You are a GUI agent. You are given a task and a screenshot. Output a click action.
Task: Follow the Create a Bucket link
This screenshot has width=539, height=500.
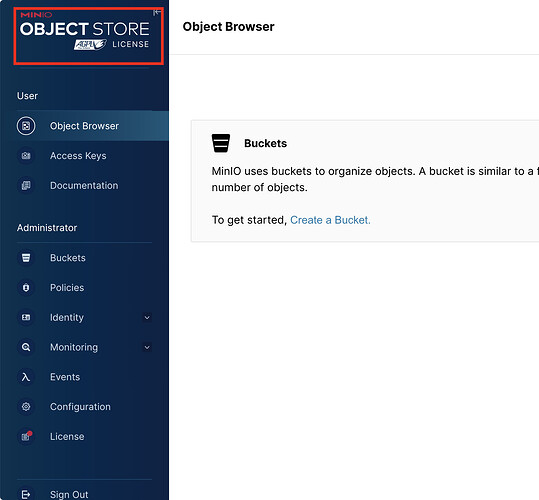[x=330, y=220]
